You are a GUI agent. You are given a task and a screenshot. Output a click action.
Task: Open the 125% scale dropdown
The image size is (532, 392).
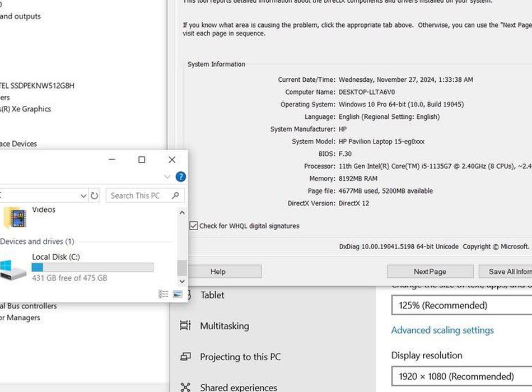point(460,305)
